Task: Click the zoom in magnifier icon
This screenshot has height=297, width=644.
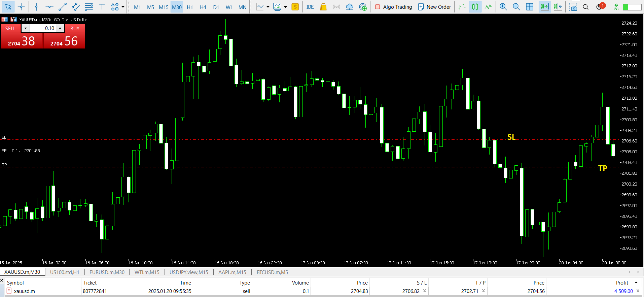Action: point(503,7)
